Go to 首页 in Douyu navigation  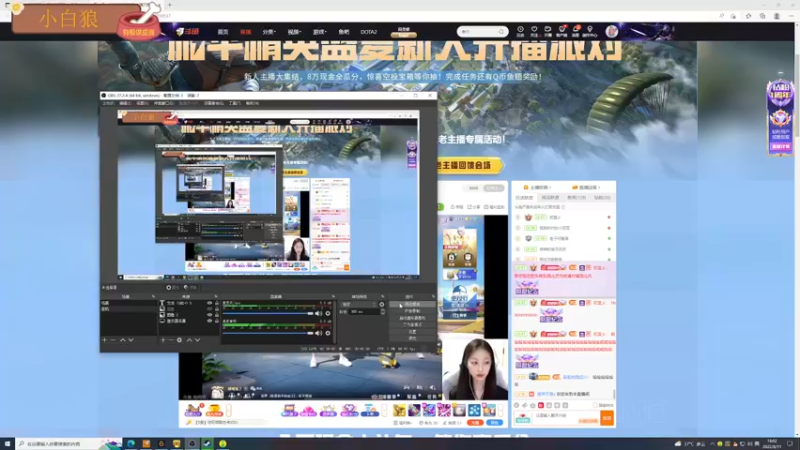(223, 32)
